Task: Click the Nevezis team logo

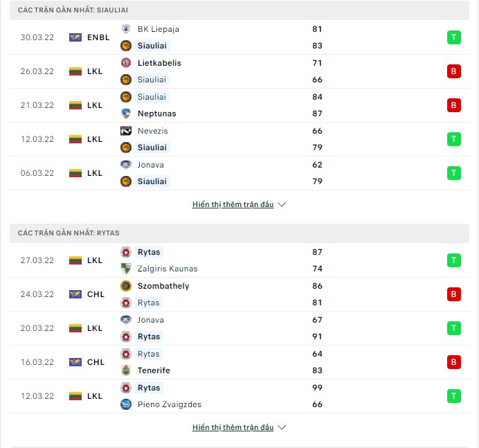Action: 126,131
